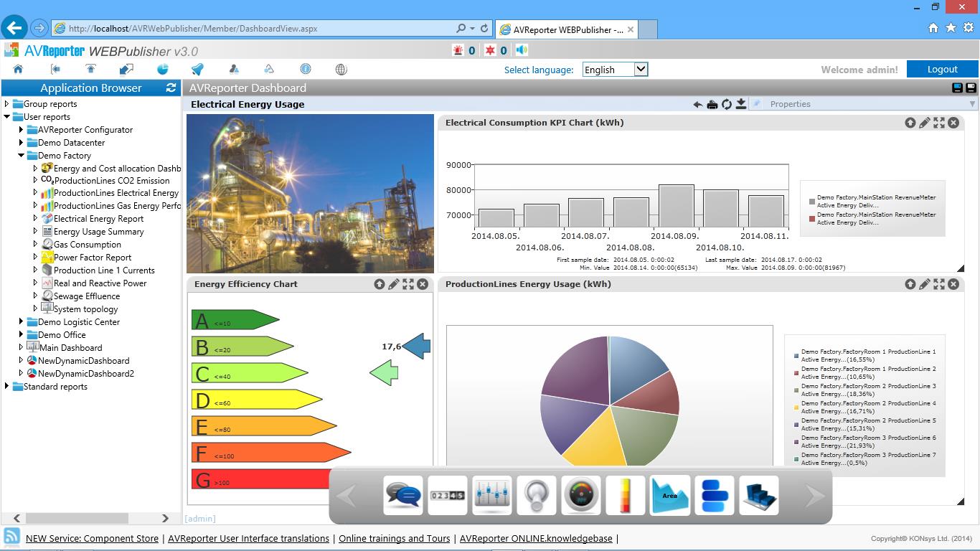
Task: Collapse the User reports tree node
Action: 7,116
